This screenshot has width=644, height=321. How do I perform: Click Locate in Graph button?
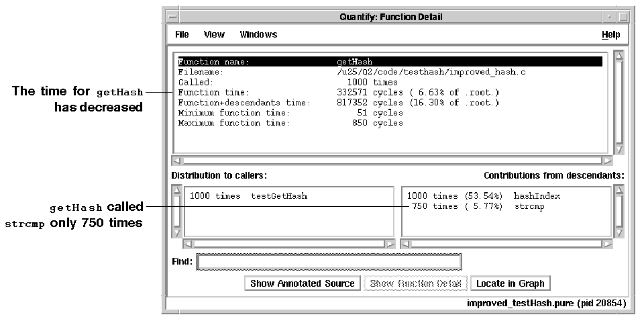click(510, 283)
